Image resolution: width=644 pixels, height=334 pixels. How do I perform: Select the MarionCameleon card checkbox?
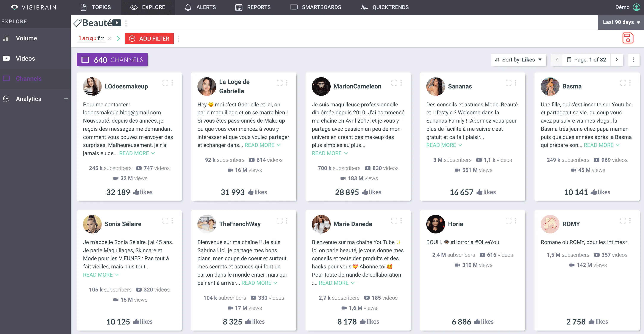[394, 83]
